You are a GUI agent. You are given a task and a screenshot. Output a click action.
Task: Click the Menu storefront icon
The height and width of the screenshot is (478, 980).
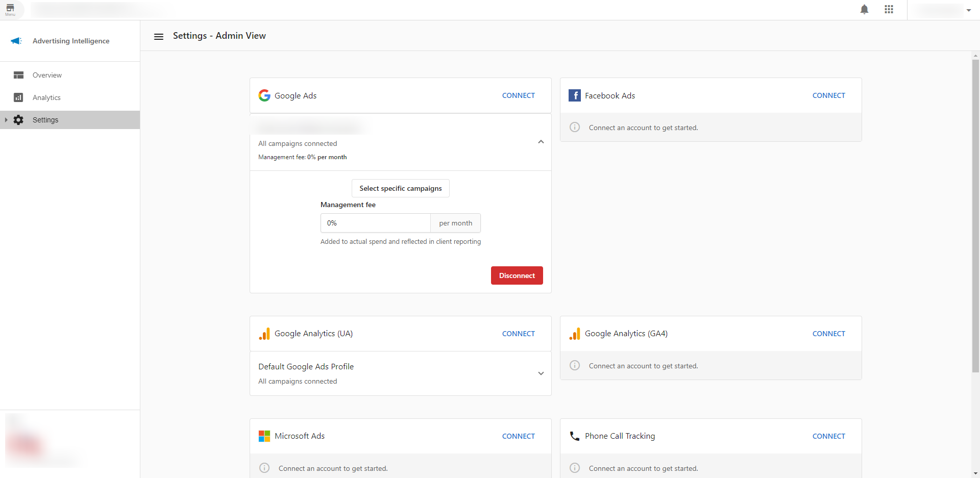point(10,9)
